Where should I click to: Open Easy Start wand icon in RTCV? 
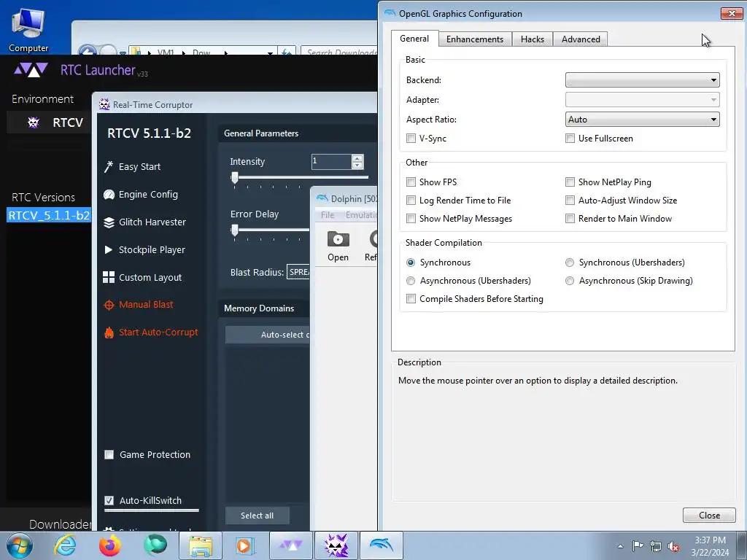(109, 167)
